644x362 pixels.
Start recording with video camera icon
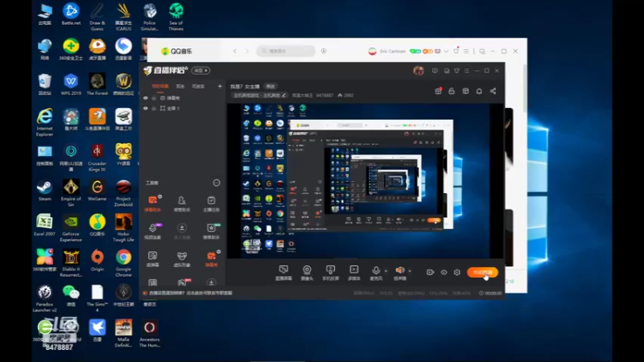point(430,272)
